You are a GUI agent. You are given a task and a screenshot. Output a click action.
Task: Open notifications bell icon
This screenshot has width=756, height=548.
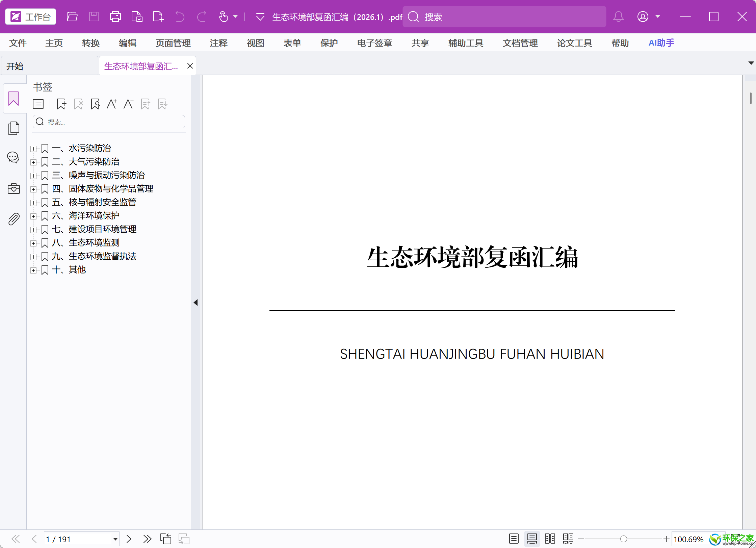[x=618, y=17]
